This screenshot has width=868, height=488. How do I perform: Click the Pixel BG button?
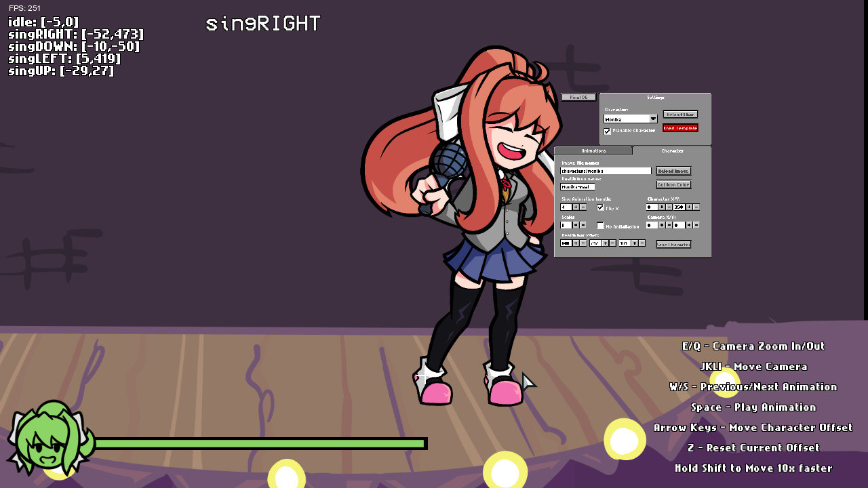[x=577, y=98]
